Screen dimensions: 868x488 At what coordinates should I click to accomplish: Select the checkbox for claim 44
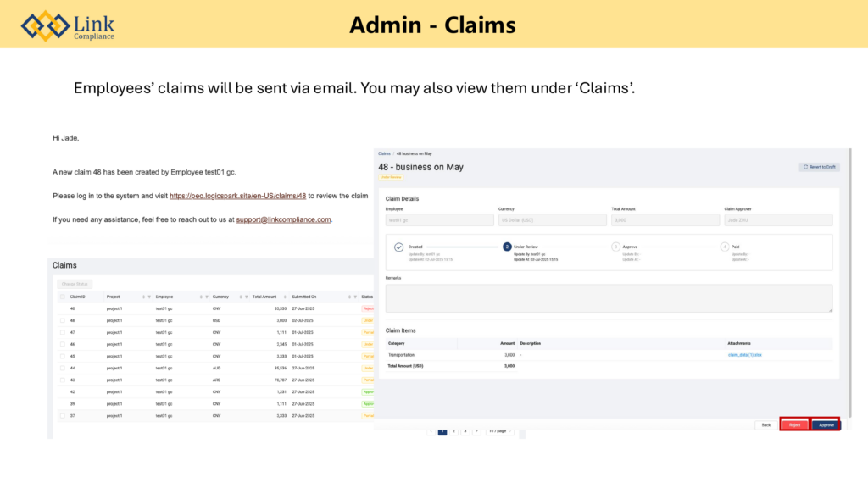coord(61,369)
